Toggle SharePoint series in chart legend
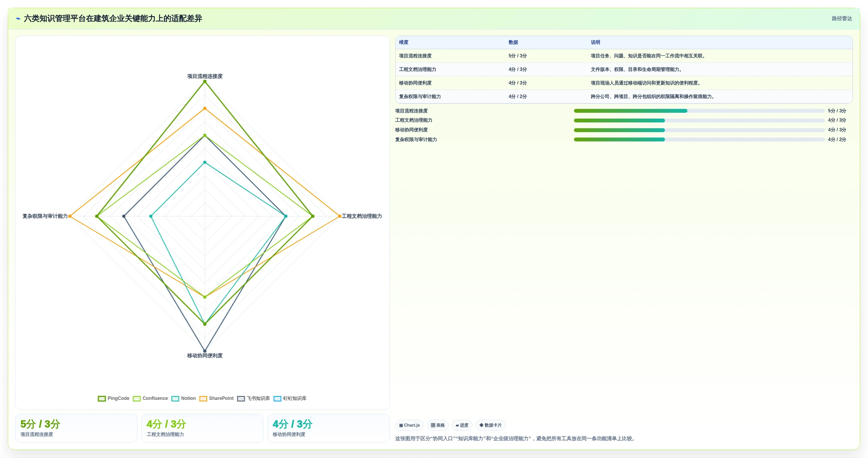The height and width of the screenshot is (458, 868). [x=217, y=398]
